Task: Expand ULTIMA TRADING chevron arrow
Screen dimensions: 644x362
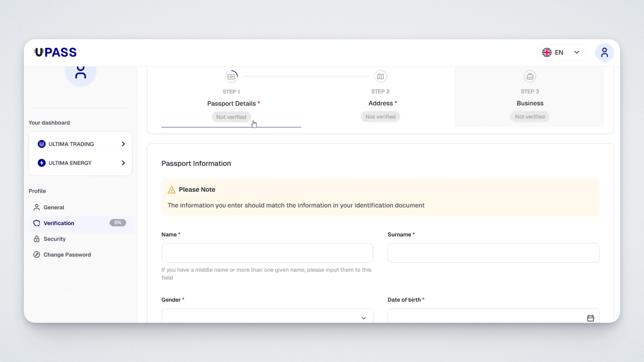Action: tap(123, 144)
